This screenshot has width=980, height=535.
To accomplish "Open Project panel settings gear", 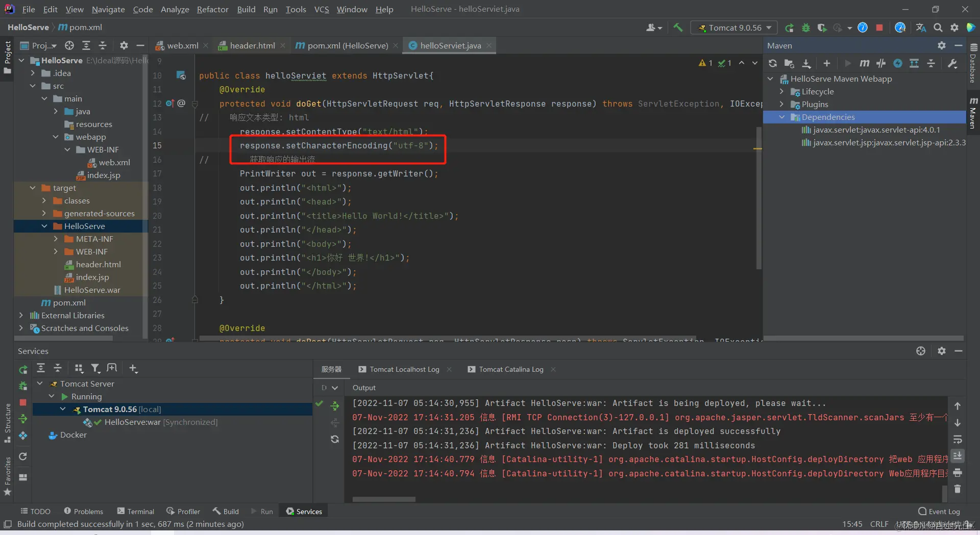I will coord(124,45).
